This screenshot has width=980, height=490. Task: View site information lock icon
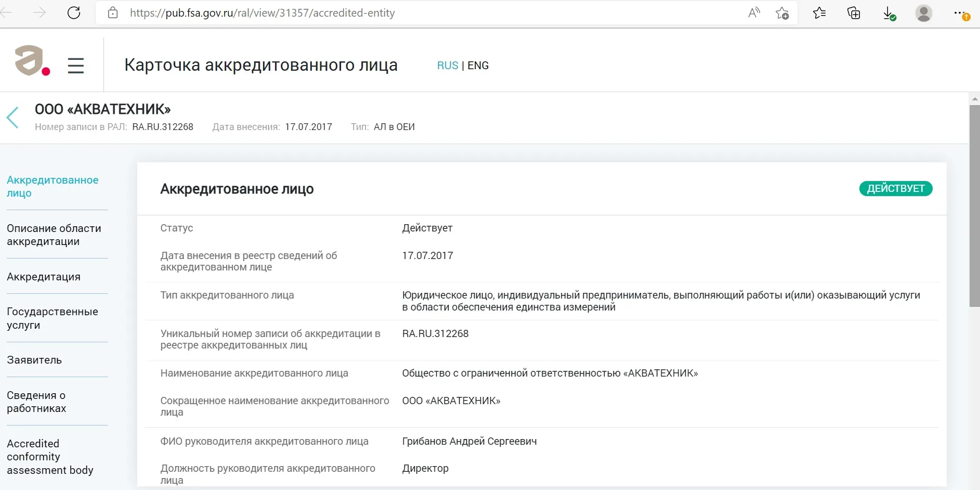point(113,13)
